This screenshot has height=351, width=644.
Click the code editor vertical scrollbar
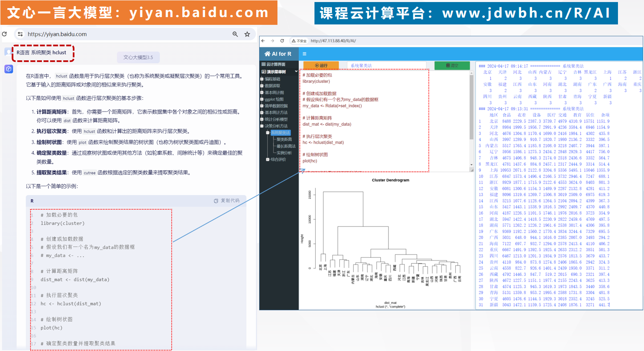pos(472,108)
